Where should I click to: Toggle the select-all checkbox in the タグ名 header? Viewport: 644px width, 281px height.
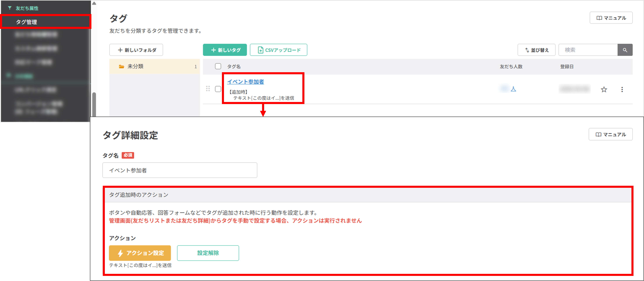click(218, 66)
